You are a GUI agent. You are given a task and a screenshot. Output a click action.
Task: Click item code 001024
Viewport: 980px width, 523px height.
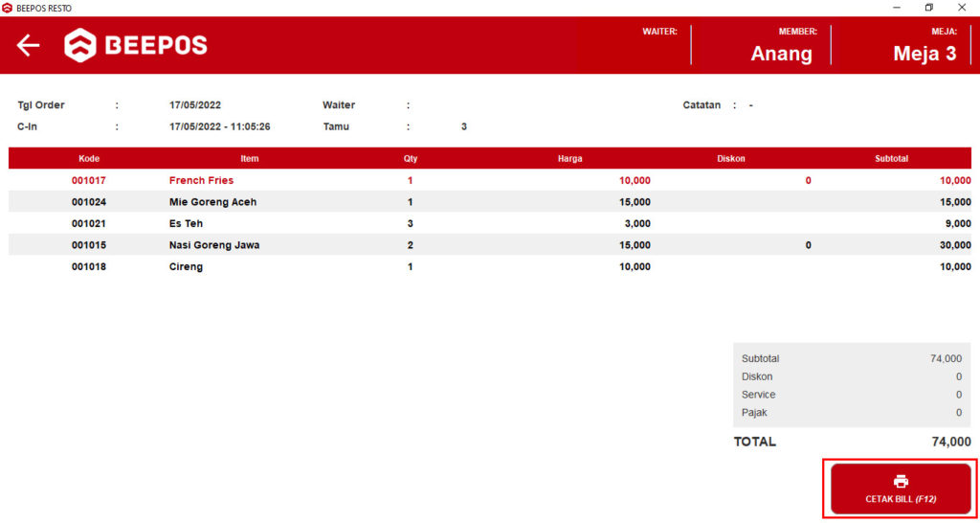(89, 202)
